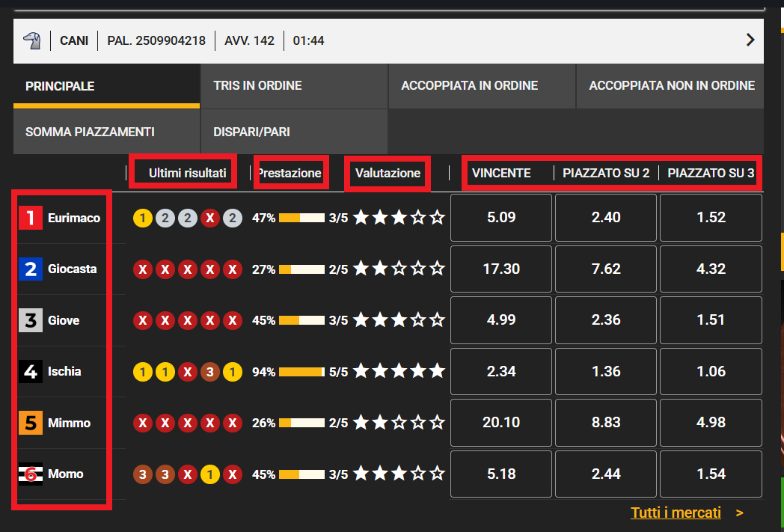Bet on Ischia VINCENTE at 2.34
This screenshot has height=532, width=784.
501,371
